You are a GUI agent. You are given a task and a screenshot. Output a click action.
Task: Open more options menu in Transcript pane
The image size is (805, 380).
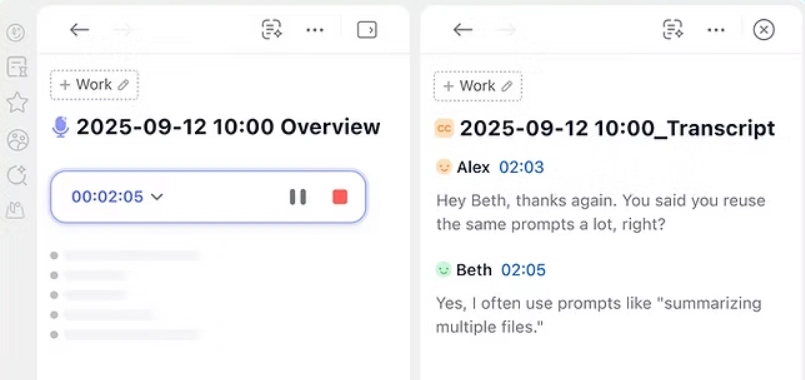[x=716, y=30]
